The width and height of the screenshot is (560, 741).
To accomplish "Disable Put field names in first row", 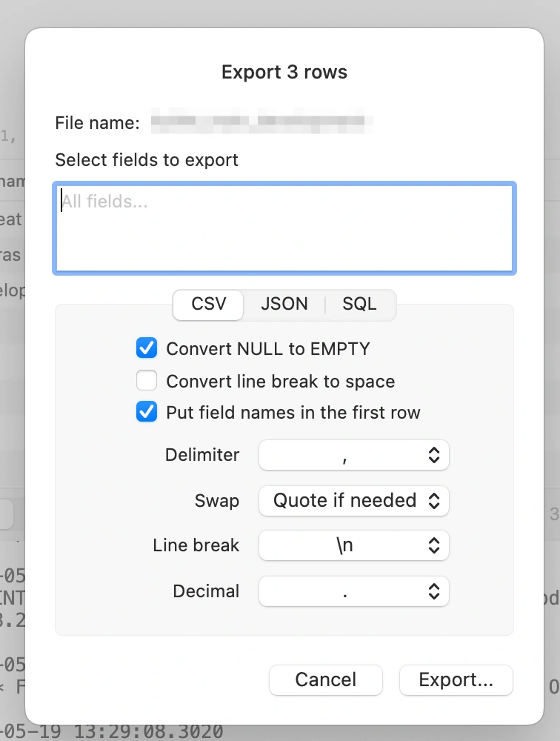I will tap(147, 411).
